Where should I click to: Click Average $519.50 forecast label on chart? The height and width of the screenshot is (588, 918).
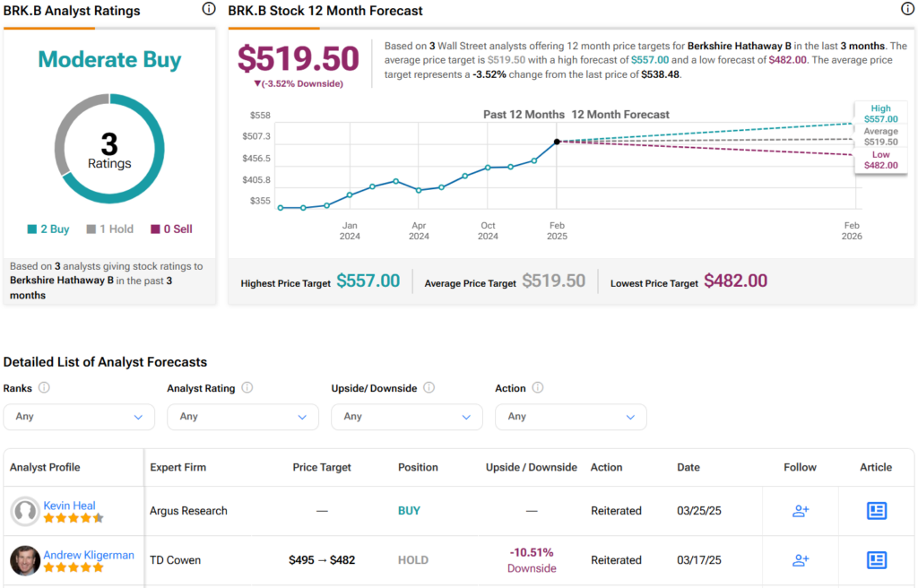point(880,136)
